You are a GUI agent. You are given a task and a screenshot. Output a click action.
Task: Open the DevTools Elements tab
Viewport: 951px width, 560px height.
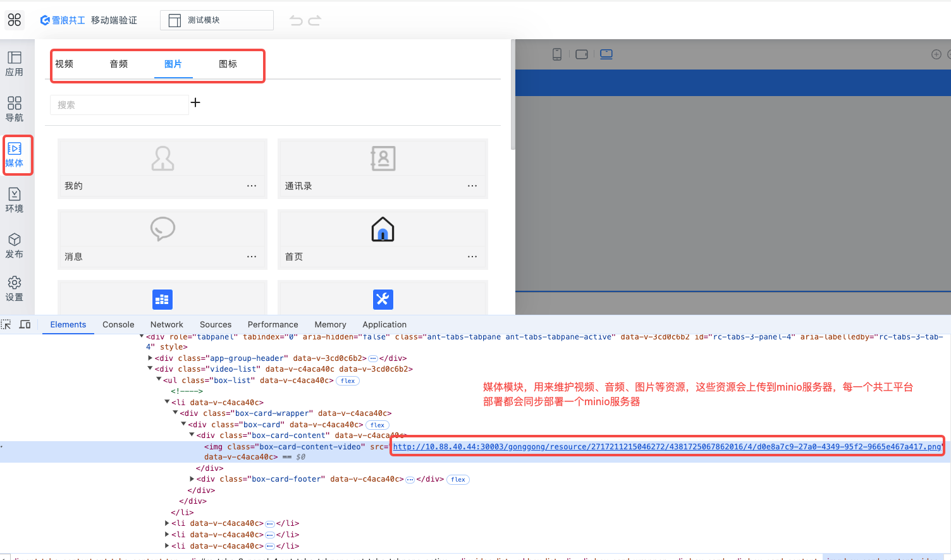pos(68,325)
